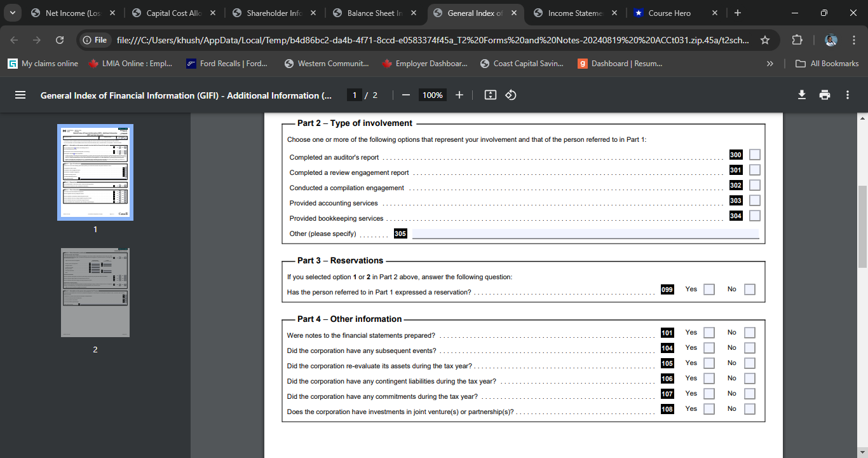Open the All Bookmarks folder

click(x=827, y=64)
